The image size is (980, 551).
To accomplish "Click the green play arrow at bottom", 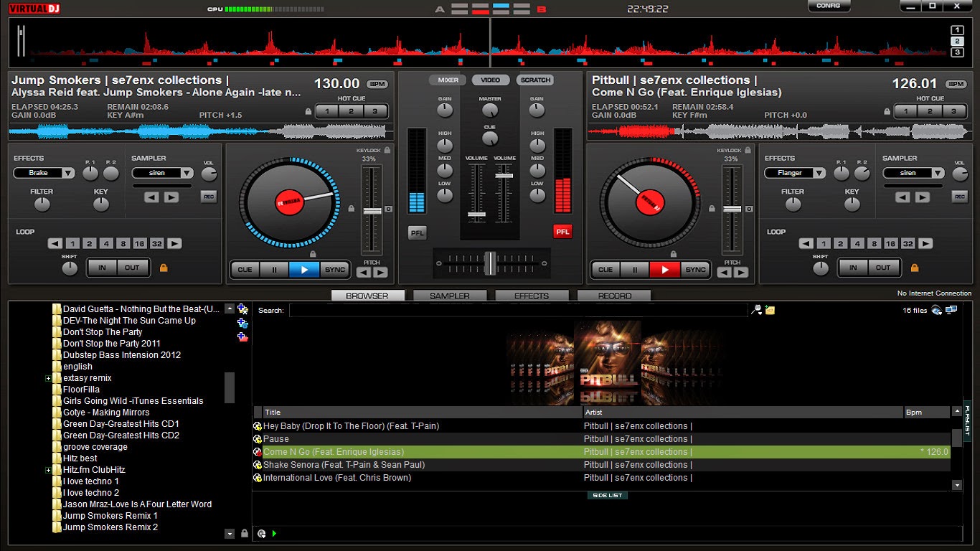I will click(x=275, y=533).
